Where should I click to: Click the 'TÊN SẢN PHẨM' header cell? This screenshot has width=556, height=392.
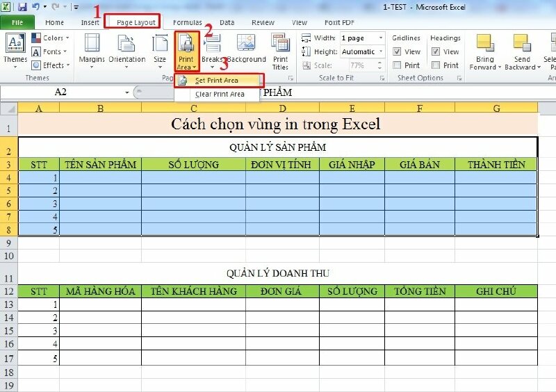pos(100,165)
